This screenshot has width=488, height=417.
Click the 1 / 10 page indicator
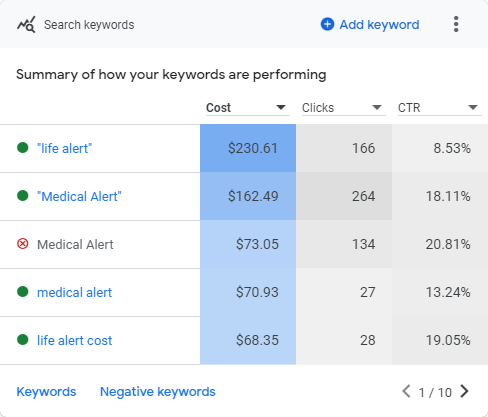point(435,392)
